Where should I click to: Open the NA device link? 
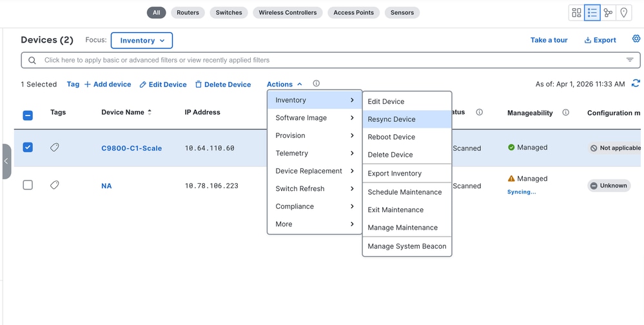106,186
